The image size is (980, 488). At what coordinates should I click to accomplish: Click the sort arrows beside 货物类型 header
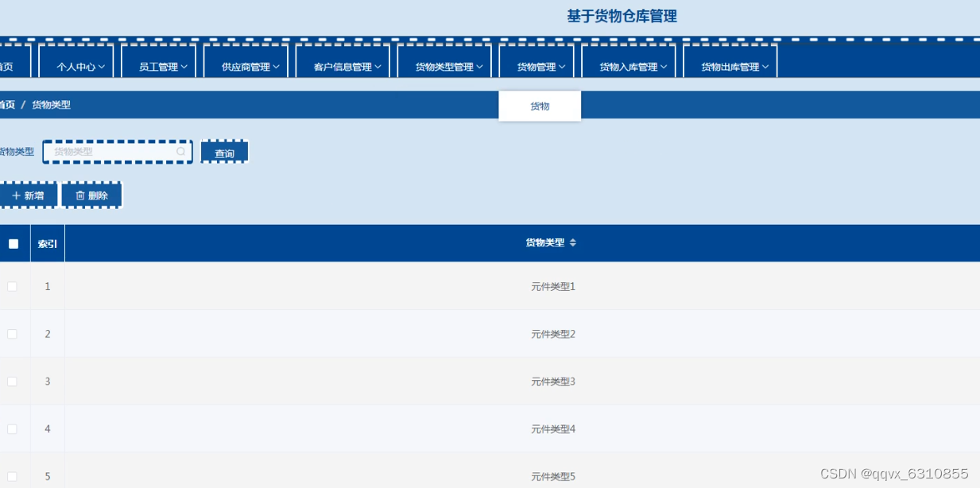click(x=572, y=242)
